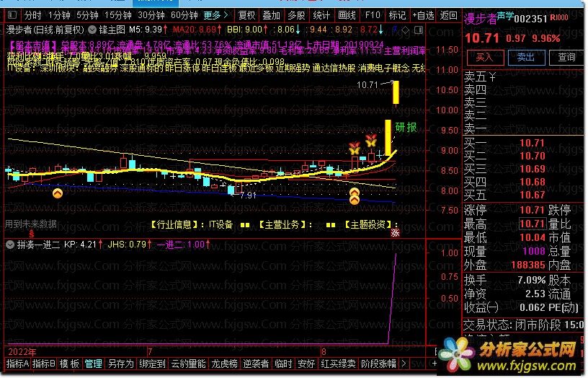The image size is (588, 378).
Task: Click the 统计 statistics button
Action: pyautogui.click(x=321, y=15)
